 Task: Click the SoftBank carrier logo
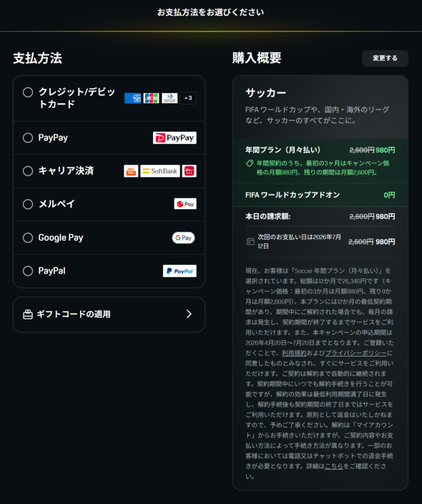160,171
